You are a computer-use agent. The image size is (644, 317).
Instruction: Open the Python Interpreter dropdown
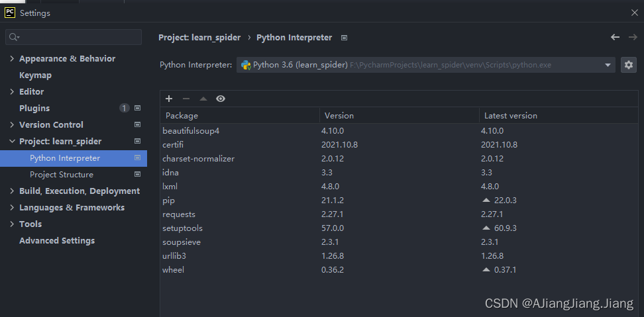tap(608, 65)
